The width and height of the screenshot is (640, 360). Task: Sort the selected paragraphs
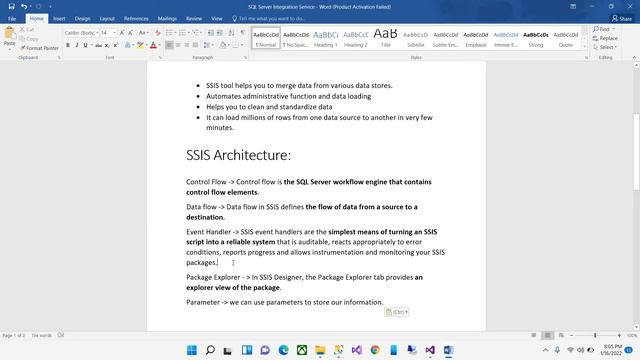click(x=231, y=33)
